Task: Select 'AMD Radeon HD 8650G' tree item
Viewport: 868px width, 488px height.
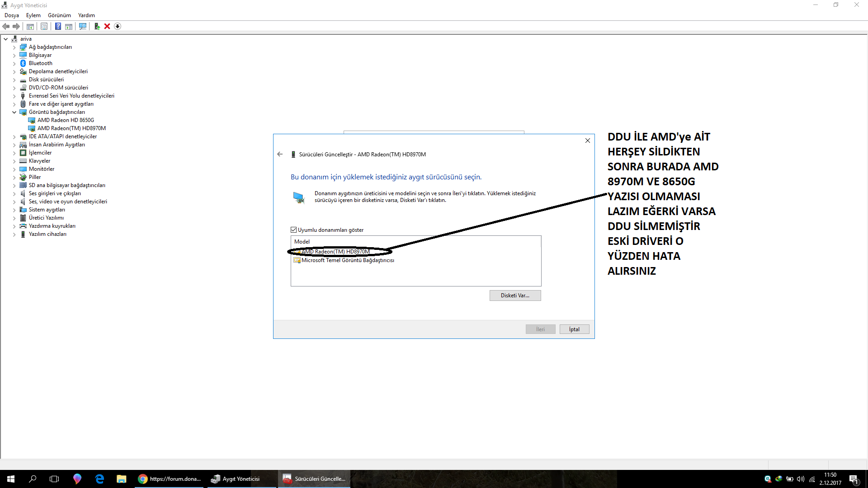Action: 66,120
